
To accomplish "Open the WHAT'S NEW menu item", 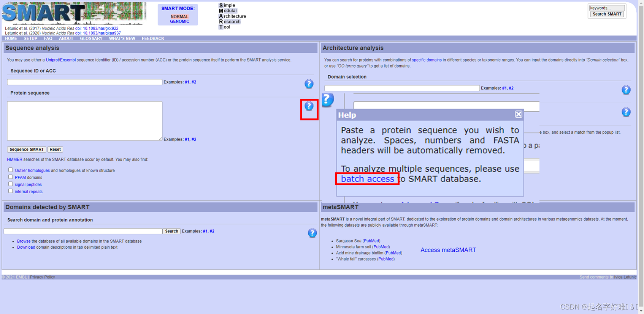I will 122,38.
